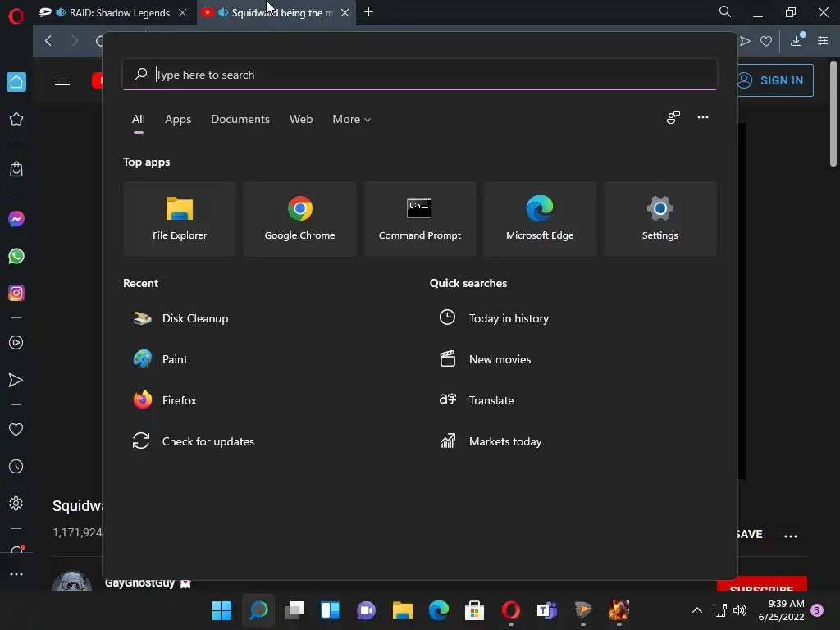Open Messenger in Opera sidebar
Viewport: 840px width, 630px height.
click(16, 219)
